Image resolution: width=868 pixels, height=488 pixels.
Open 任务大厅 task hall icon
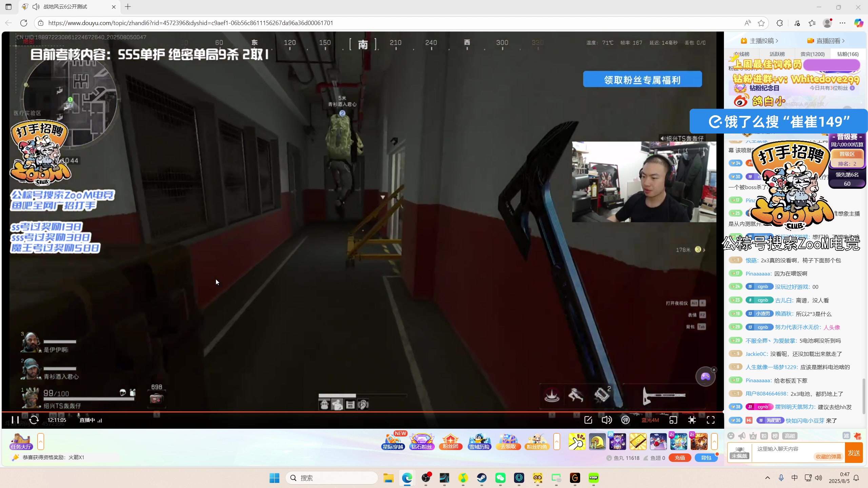21,442
